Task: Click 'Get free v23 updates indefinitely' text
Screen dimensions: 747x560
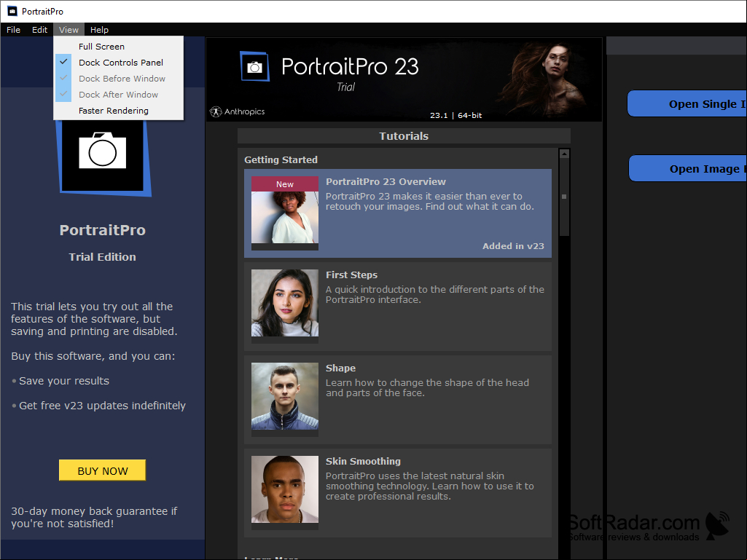Action: coord(102,406)
